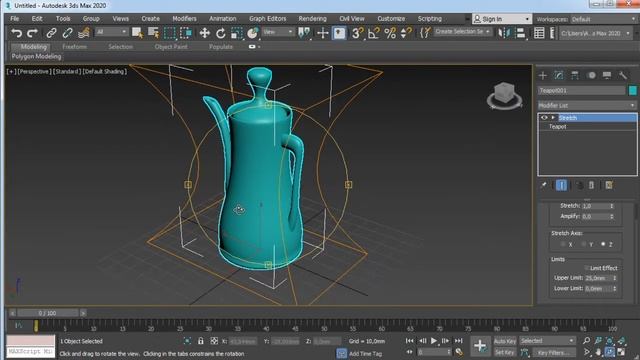Open the Workspaces Default dropdown
The image size is (640, 360).
[603, 19]
